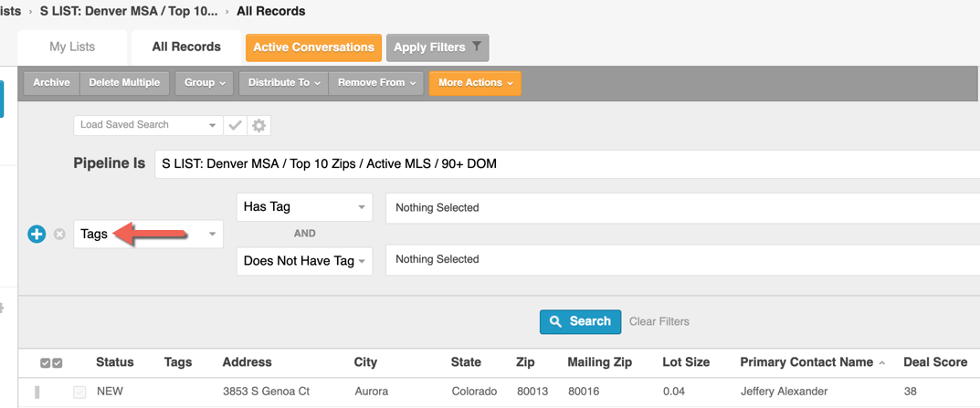Click the city cell Aurora

[x=371, y=392]
